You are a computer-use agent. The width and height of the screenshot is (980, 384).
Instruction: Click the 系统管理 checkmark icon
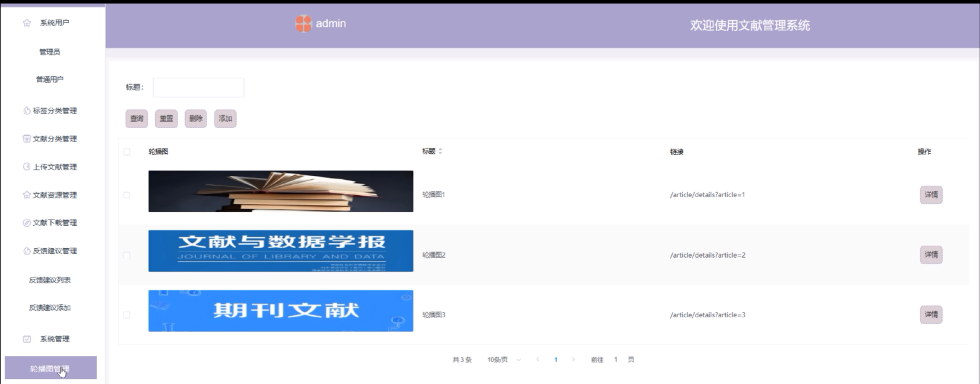coord(26,339)
